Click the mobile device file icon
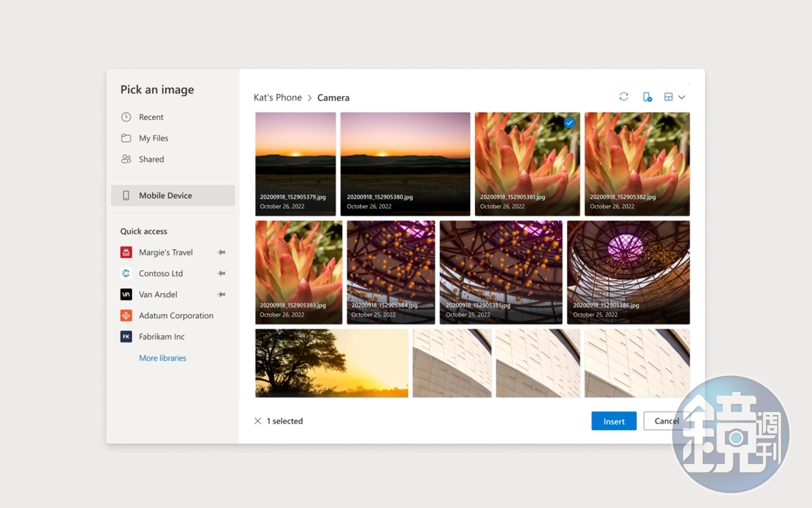The image size is (812, 508). 647,97
